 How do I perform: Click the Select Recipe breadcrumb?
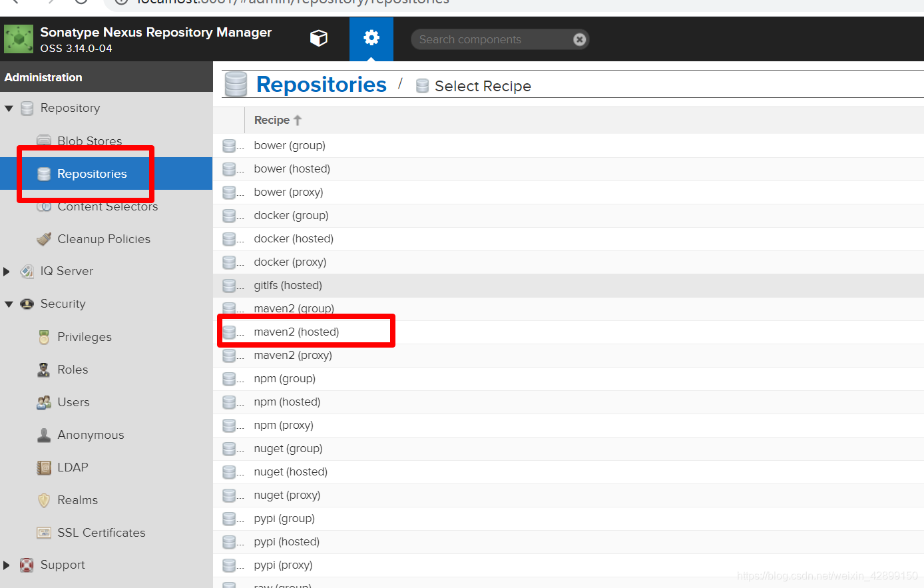pyautogui.click(x=483, y=86)
